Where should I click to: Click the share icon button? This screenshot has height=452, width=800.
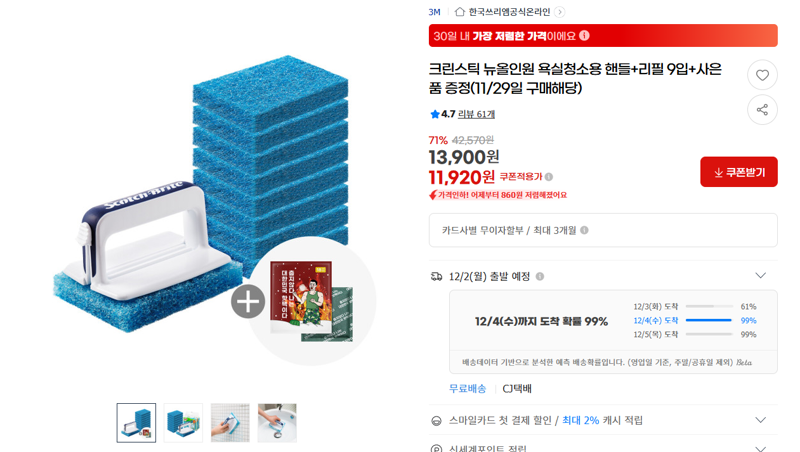762,110
